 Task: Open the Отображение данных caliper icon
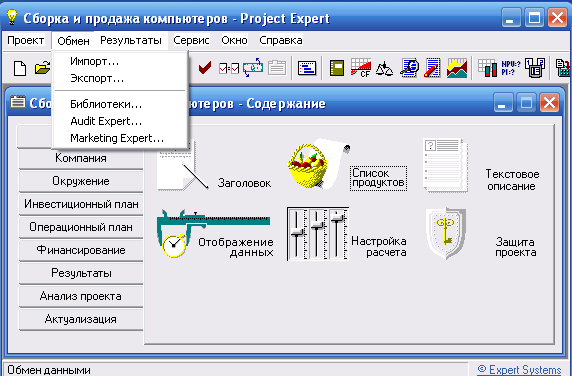click(x=213, y=233)
